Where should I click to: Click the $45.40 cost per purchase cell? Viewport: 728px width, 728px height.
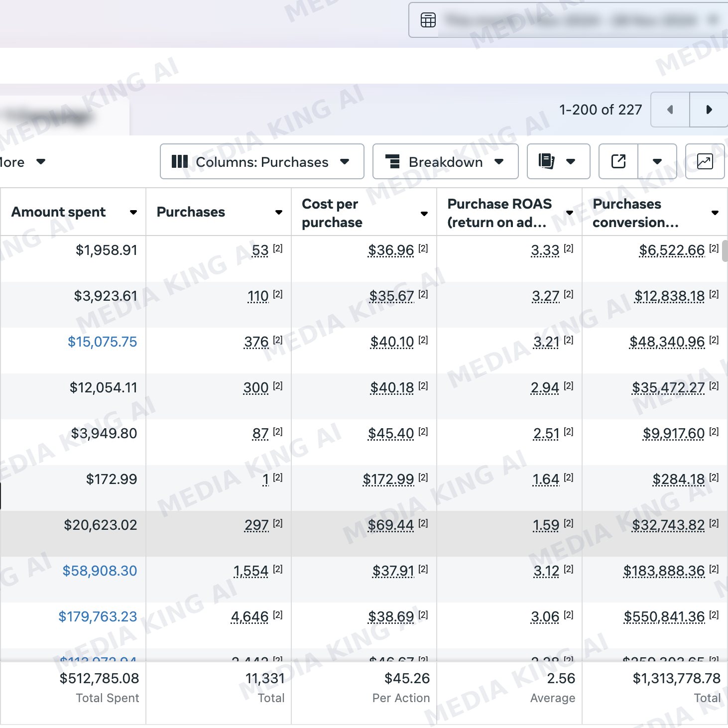[x=391, y=434]
